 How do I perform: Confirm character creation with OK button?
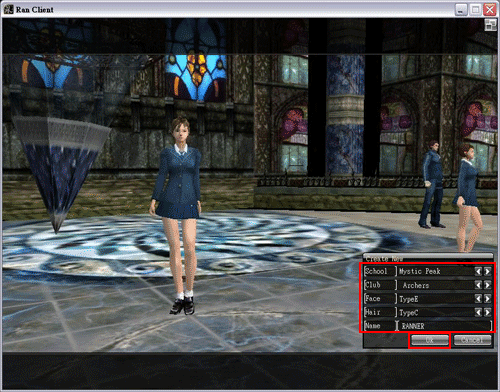click(x=430, y=340)
